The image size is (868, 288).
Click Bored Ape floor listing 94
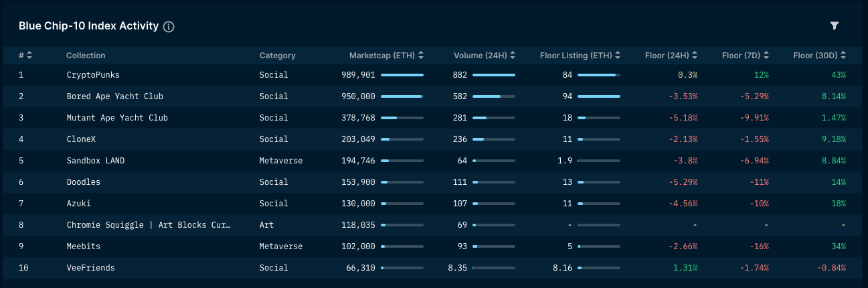[568, 96]
